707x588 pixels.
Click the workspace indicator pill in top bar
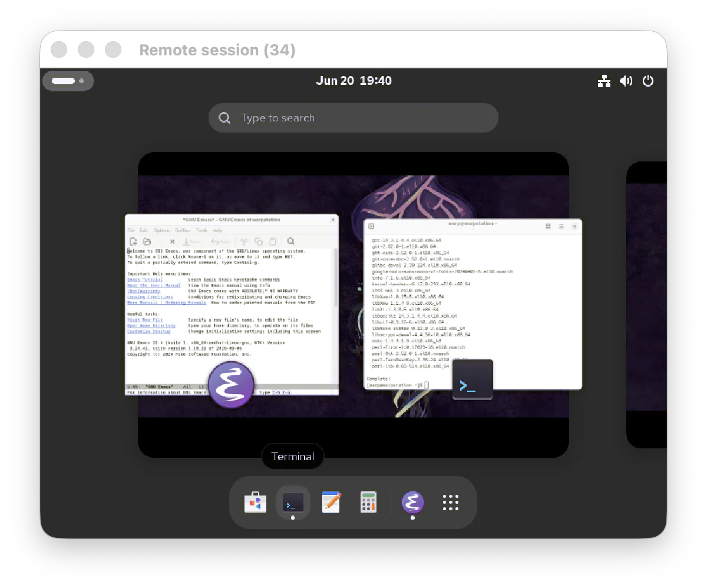[x=68, y=81]
